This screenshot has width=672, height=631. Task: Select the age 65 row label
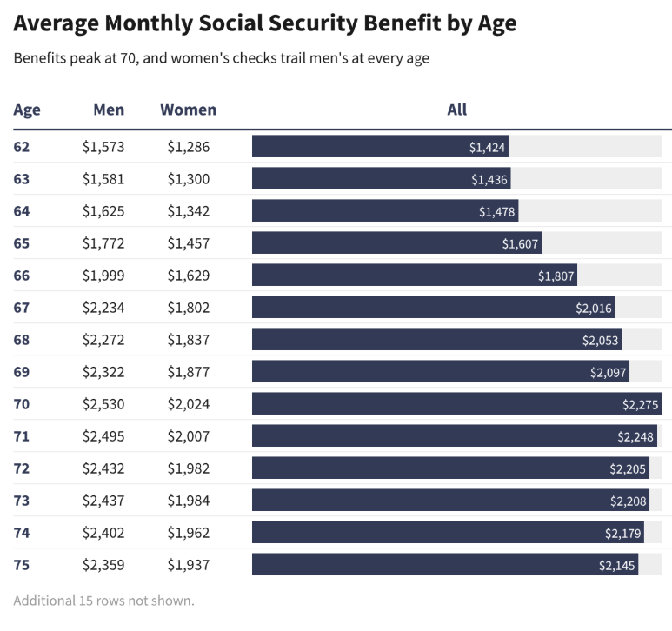pos(22,243)
